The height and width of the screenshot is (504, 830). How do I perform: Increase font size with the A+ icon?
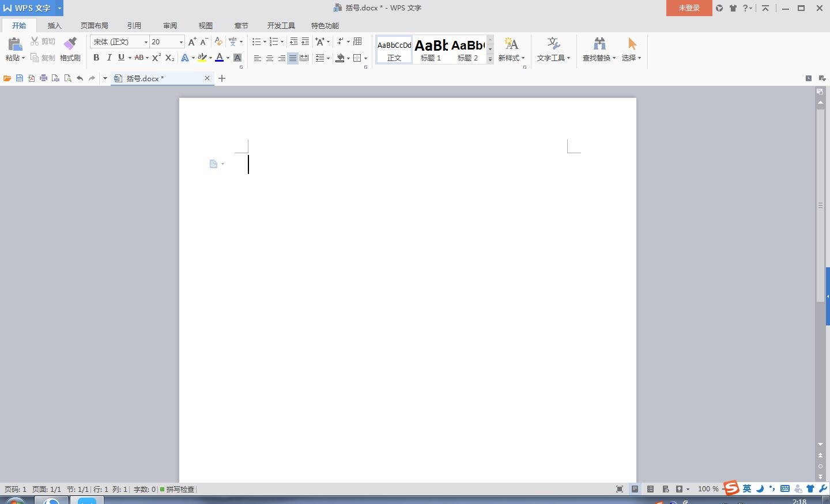click(193, 41)
